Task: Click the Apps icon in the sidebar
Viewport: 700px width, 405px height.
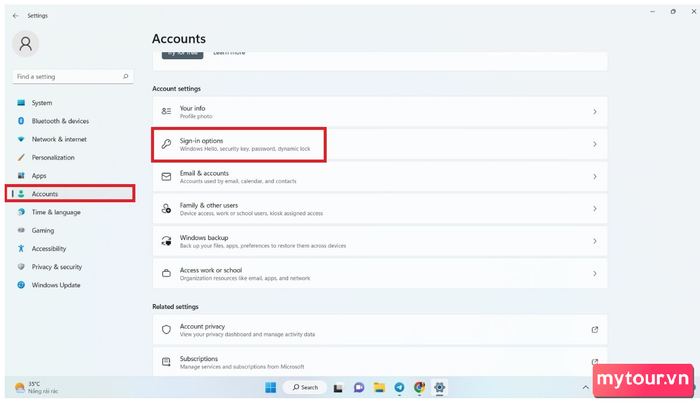Action: coord(21,175)
